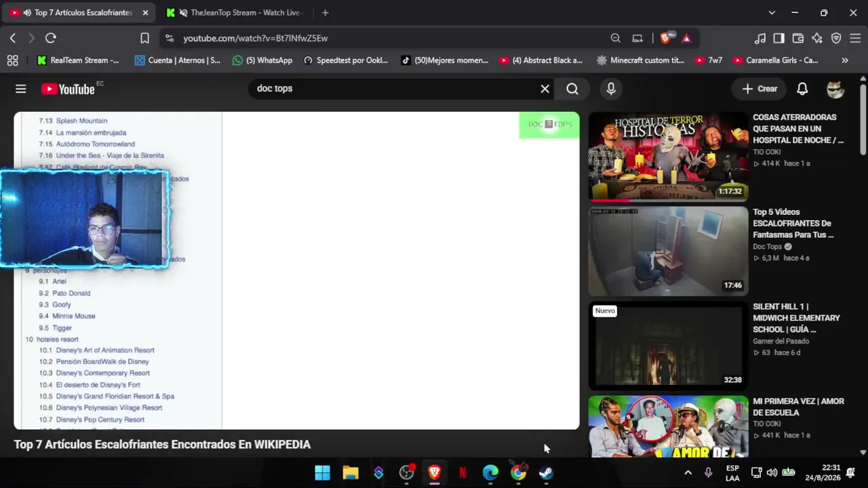The height and width of the screenshot is (488, 868).
Task: Open the volume control in system tray
Action: [x=772, y=472]
